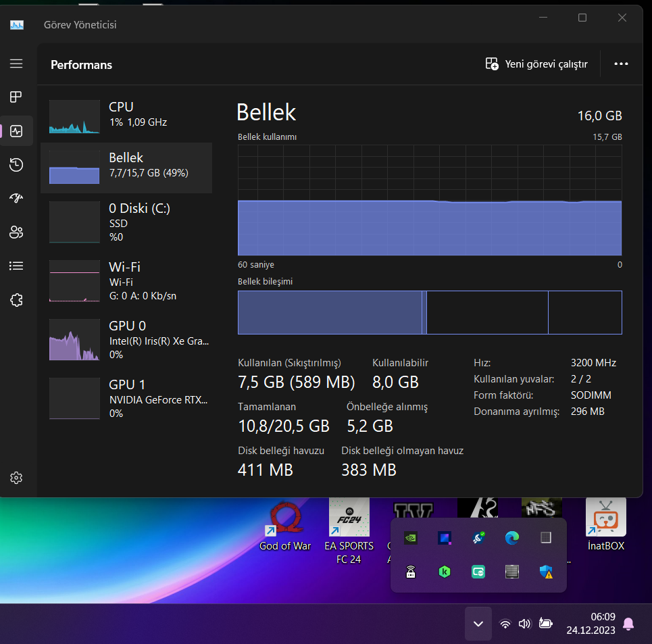Click the plug with checkmark tray icon
This screenshot has height=644, width=652.
click(x=478, y=538)
